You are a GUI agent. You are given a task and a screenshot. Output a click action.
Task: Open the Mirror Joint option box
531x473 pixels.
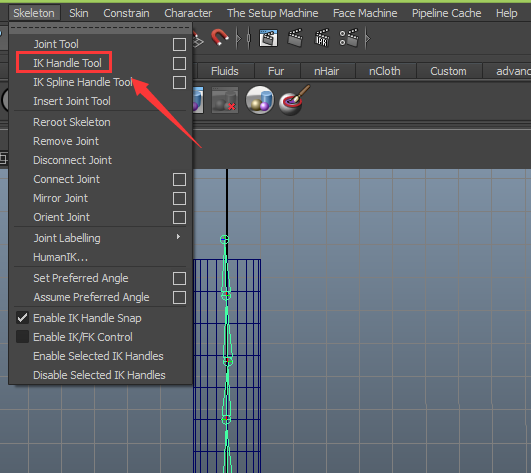pyautogui.click(x=179, y=198)
